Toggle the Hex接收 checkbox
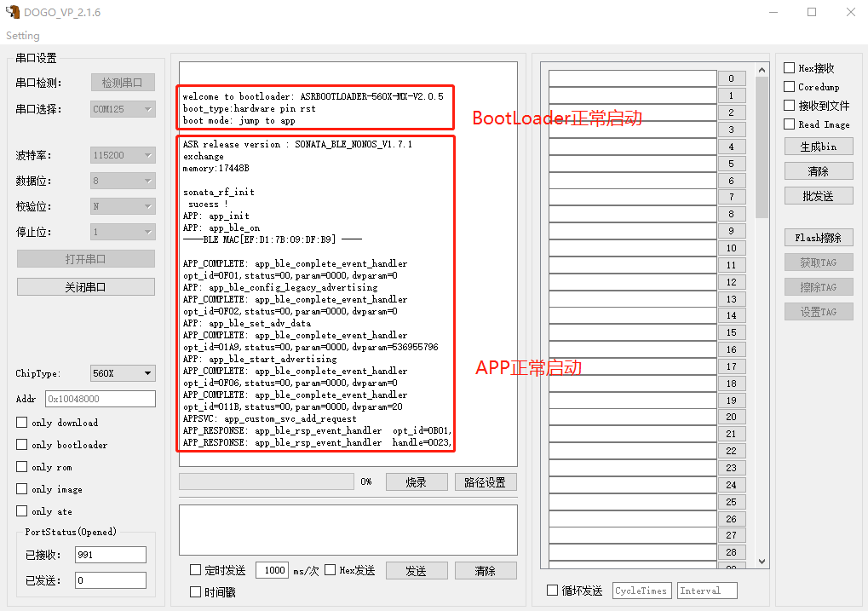 790,67
